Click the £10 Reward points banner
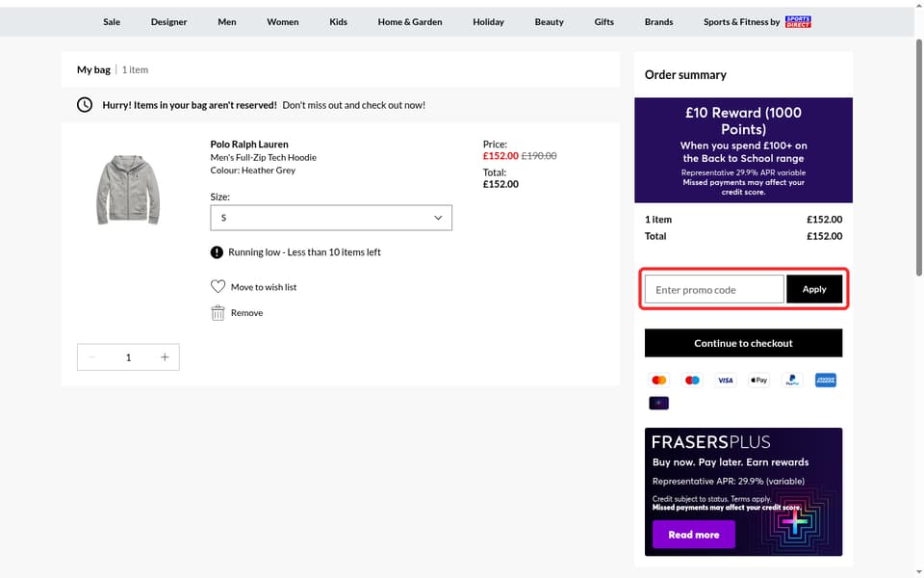The image size is (924, 578). pos(743,150)
